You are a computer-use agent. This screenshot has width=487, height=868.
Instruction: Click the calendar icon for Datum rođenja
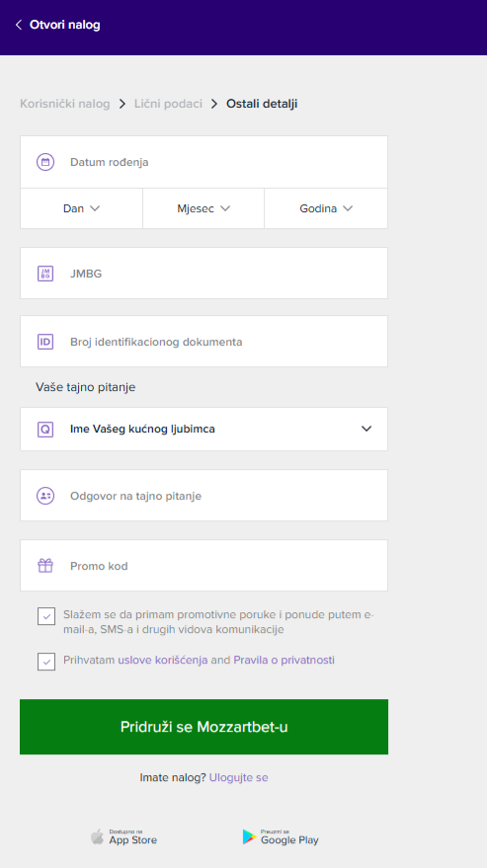pos(45,162)
